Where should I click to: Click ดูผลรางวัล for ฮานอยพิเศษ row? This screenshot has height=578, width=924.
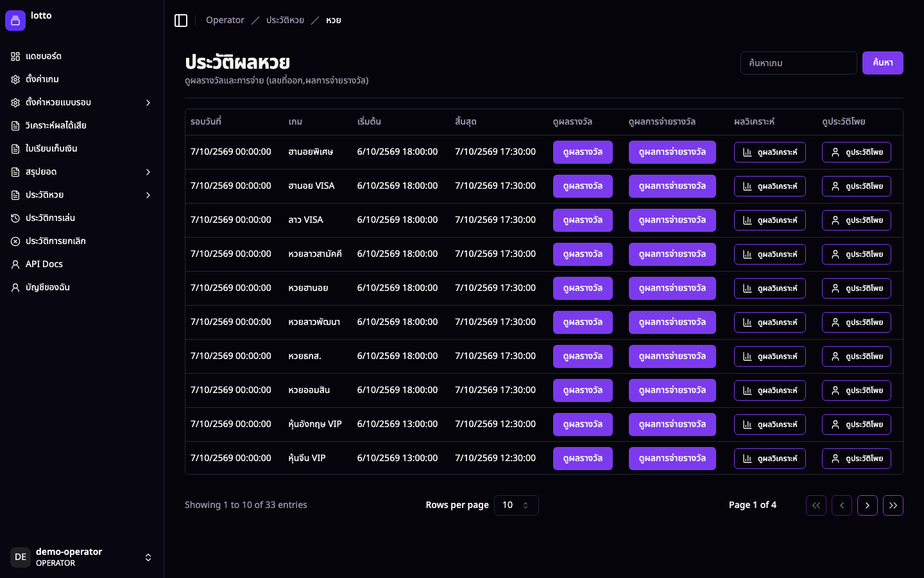(x=583, y=152)
